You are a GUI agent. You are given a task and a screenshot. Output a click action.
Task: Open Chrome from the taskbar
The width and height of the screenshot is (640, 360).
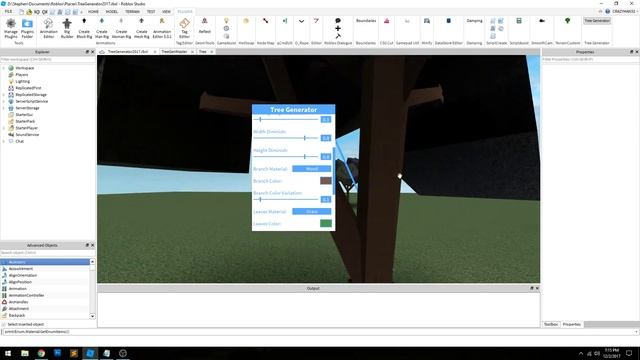click(x=41, y=353)
